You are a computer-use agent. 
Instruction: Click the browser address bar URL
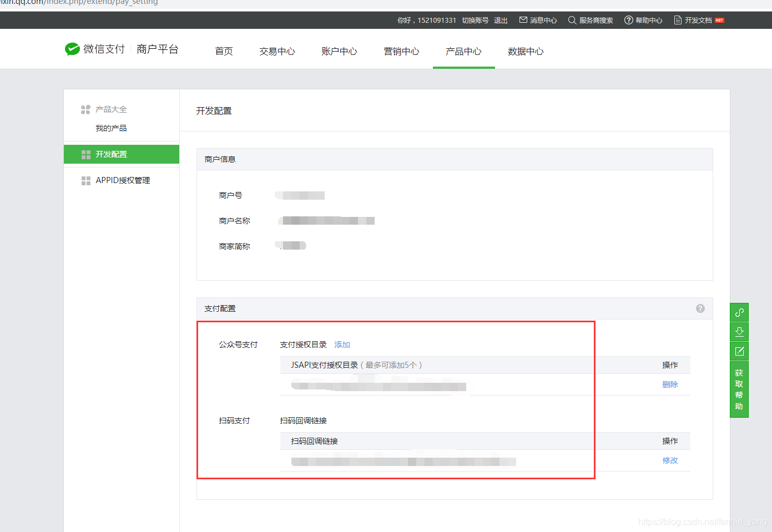[x=79, y=3]
